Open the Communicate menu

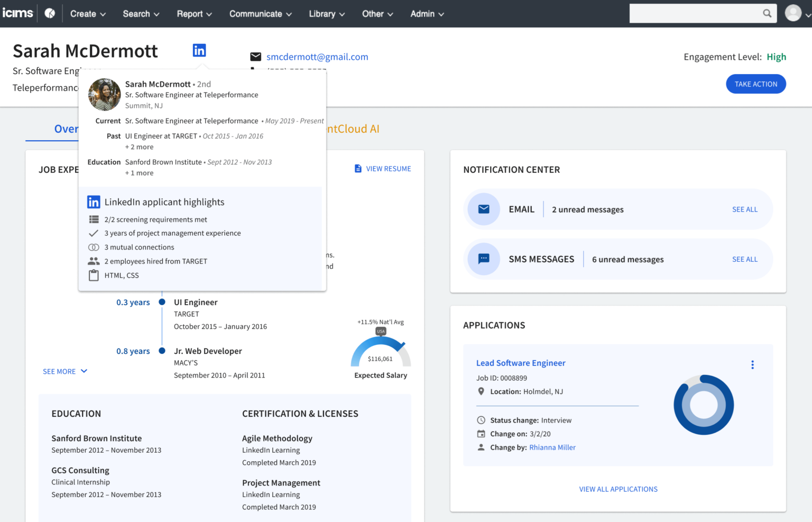click(x=260, y=14)
